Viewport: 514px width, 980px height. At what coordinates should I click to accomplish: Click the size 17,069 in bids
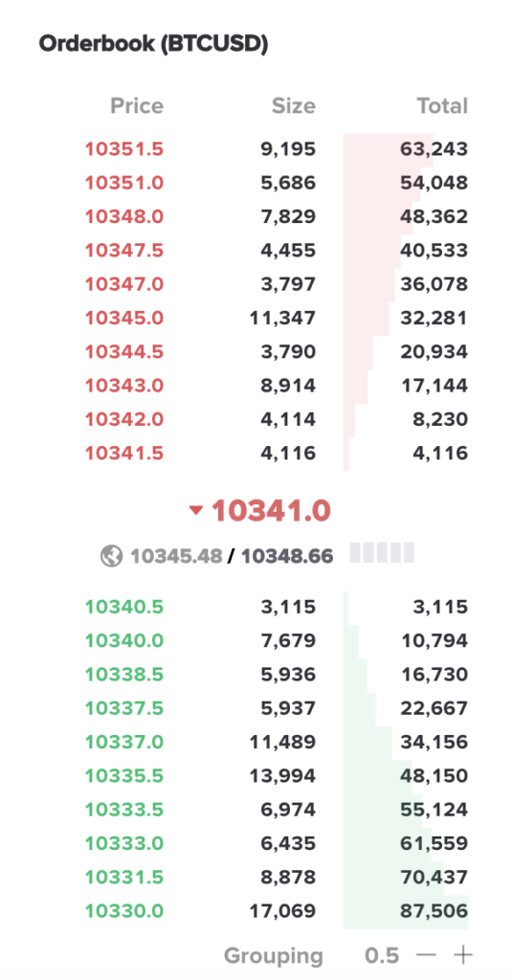pyautogui.click(x=282, y=911)
